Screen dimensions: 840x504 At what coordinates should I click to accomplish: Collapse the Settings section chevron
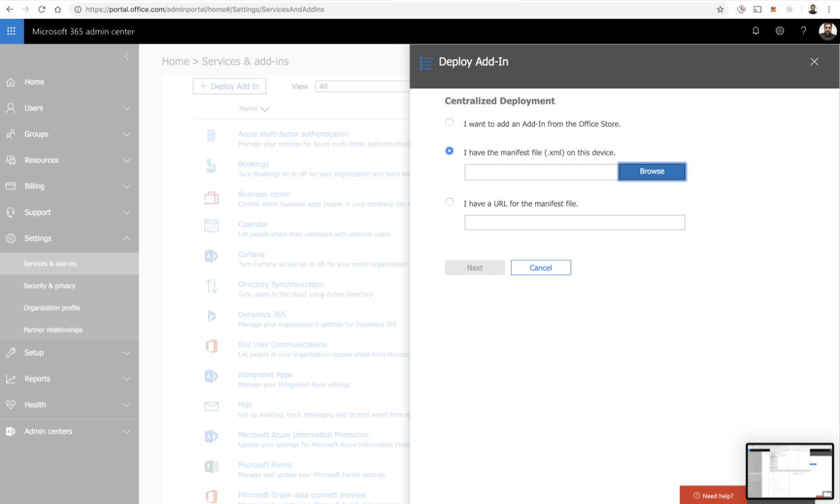tap(127, 238)
